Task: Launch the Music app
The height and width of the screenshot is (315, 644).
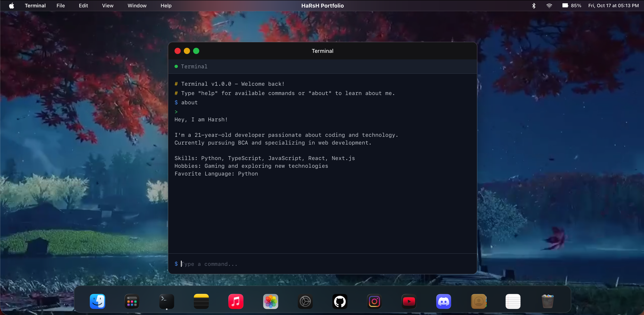Action: point(236,301)
